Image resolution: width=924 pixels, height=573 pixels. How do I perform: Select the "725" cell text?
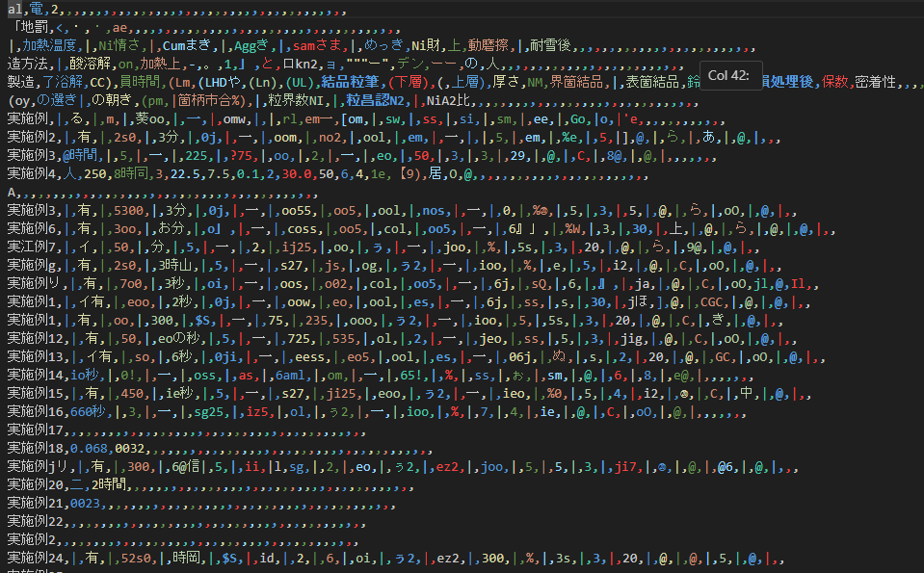[299, 339]
